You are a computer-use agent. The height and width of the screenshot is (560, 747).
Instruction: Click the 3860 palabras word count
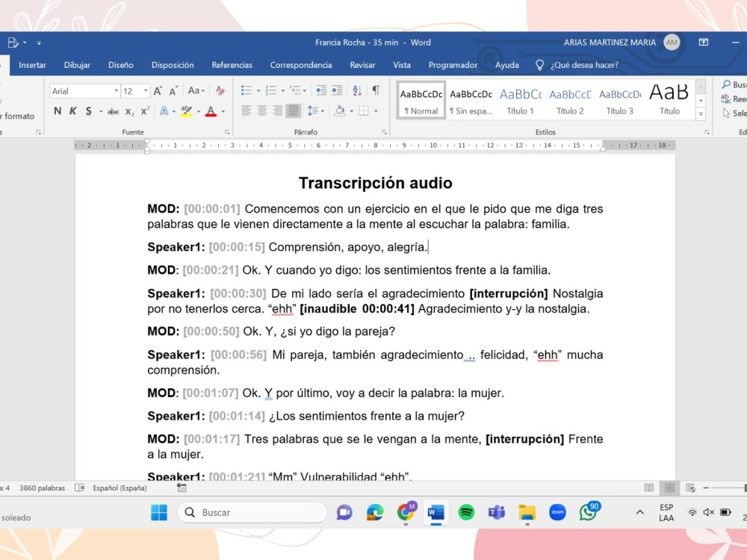pyautogui.click(x=42, y=488)
